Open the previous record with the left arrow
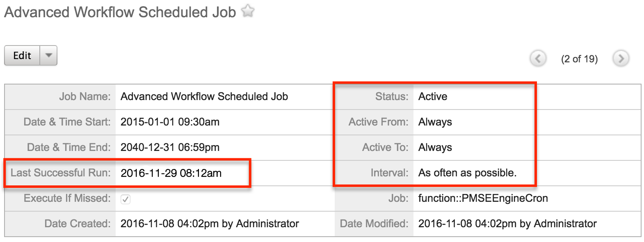644x242 pixels. point(538,58)
